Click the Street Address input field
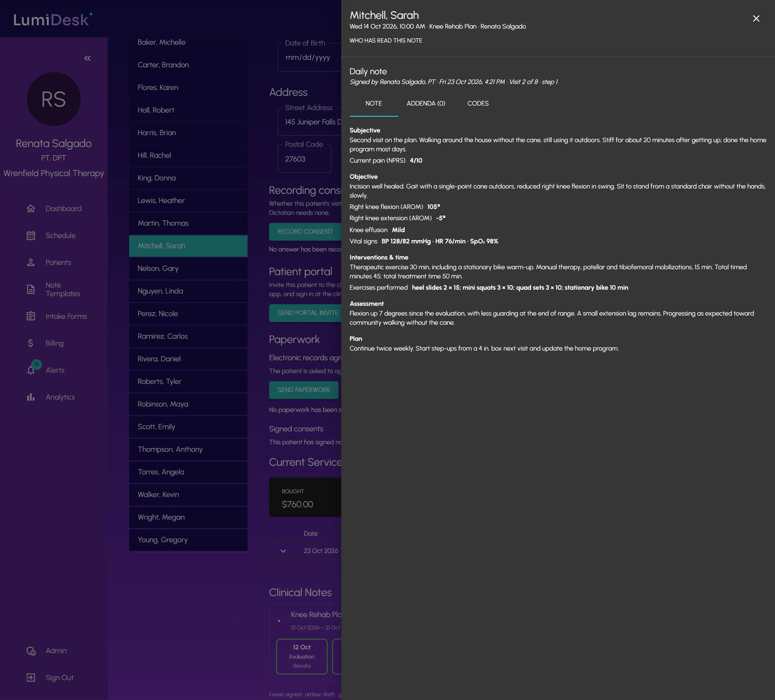Viewport: 775px width, 700px height. click(309, 122)
